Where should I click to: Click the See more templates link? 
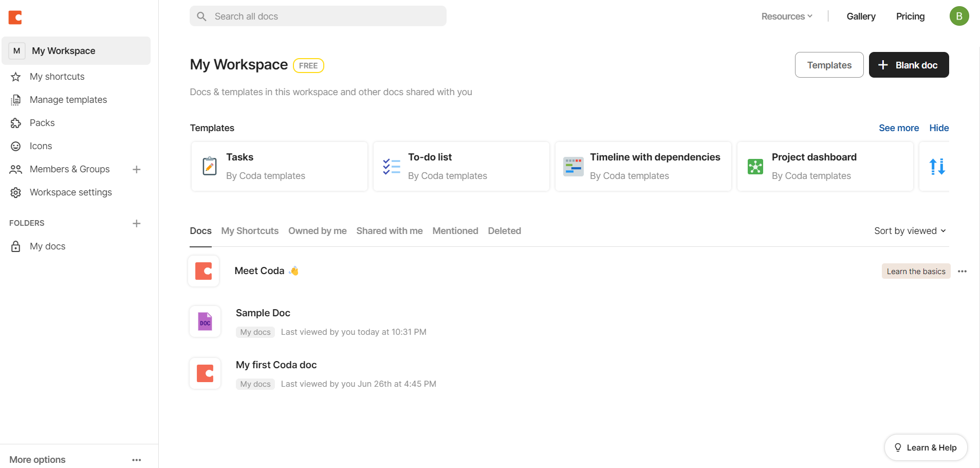pos(899,128)
